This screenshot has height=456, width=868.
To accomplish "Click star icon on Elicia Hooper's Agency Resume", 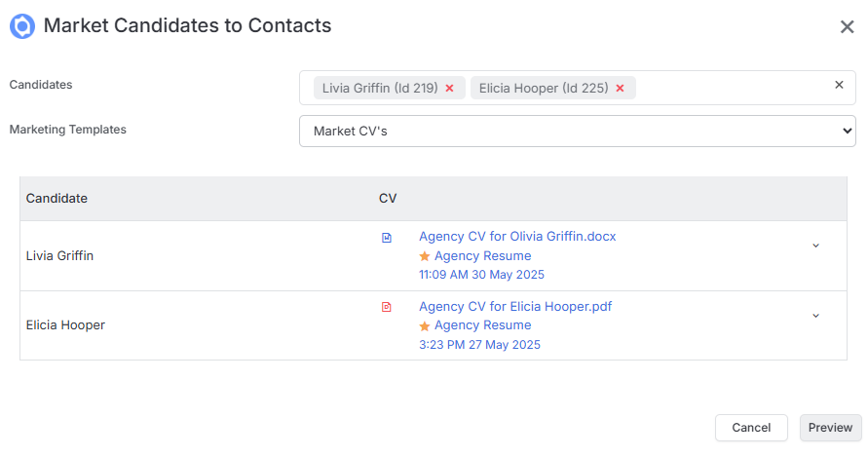I will 425,326.
